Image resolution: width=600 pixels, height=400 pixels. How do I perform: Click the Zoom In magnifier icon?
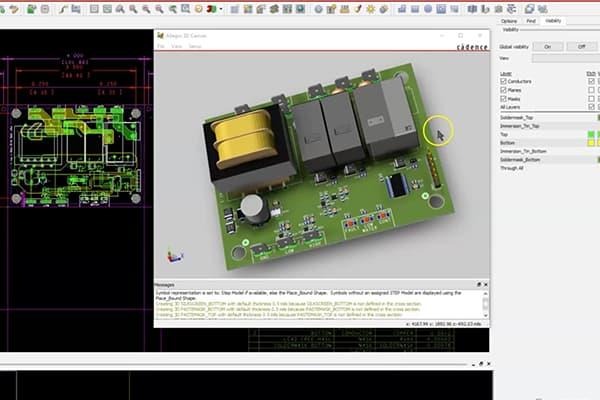click(146, 9)
